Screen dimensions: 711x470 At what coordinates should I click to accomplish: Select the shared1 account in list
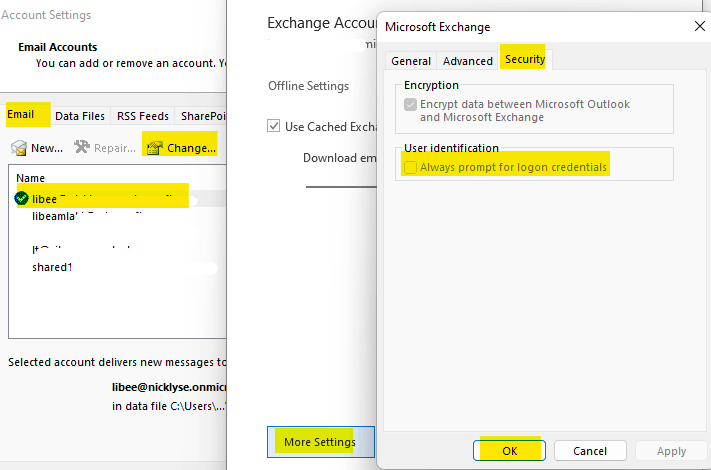[53, 267]
